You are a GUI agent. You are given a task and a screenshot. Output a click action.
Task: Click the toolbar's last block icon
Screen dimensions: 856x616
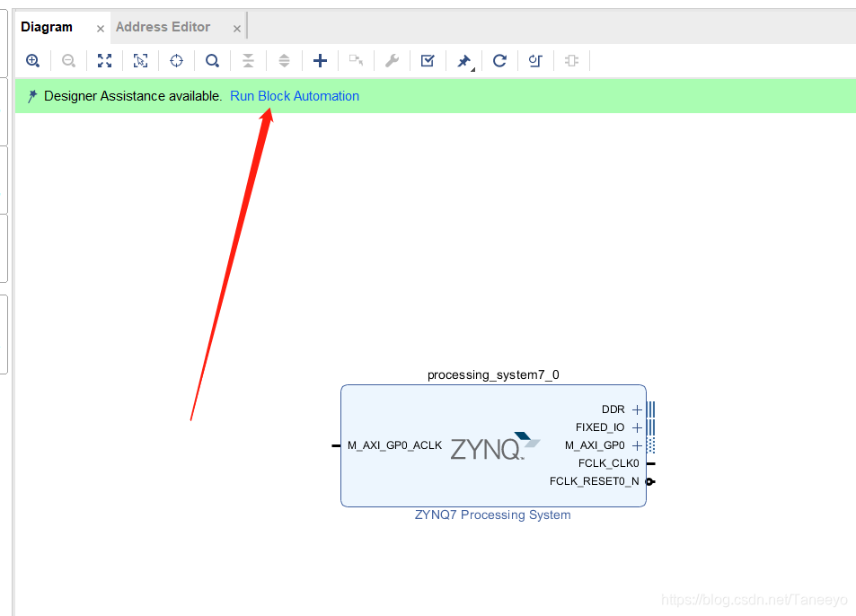click(571, 60)
